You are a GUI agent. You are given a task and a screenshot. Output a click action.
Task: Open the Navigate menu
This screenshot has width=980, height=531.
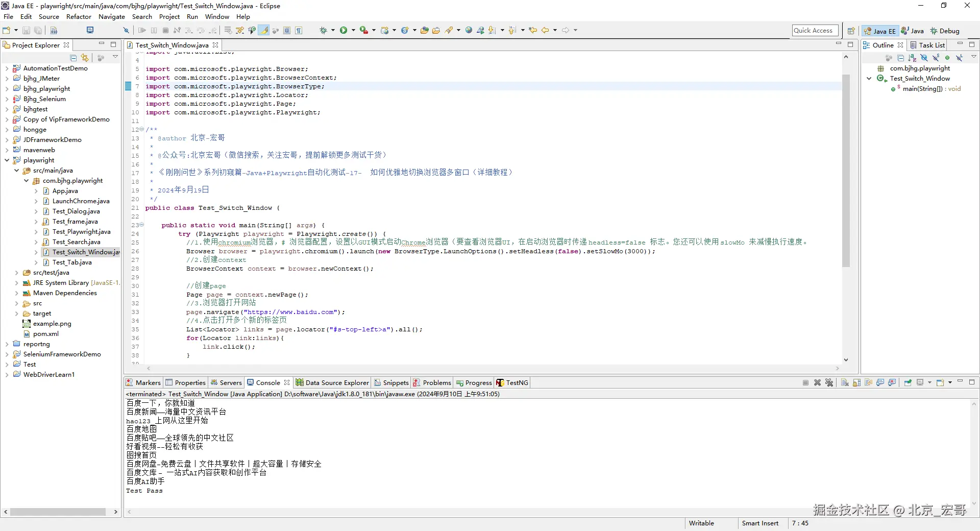tap(111, 16)
